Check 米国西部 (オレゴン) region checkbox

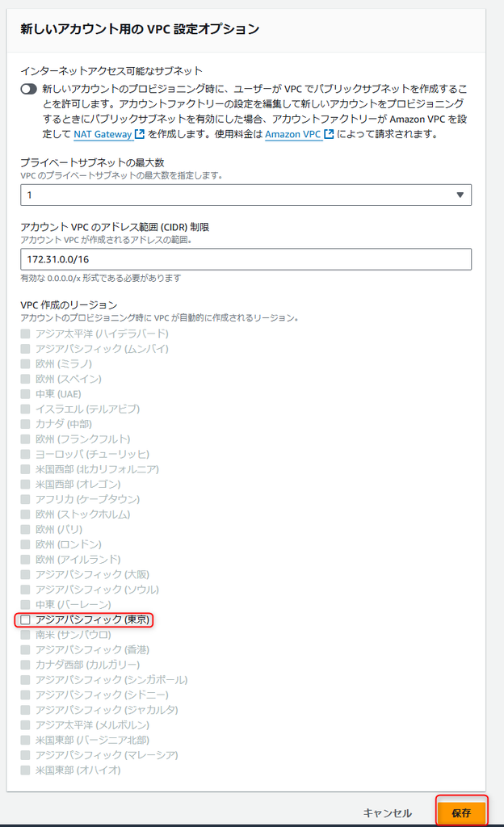tap(25, 485)
